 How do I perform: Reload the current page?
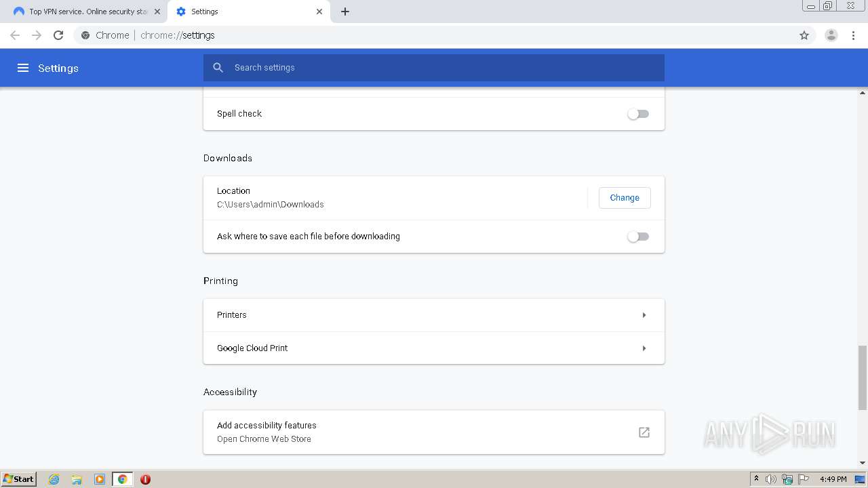tap(58, 35)
